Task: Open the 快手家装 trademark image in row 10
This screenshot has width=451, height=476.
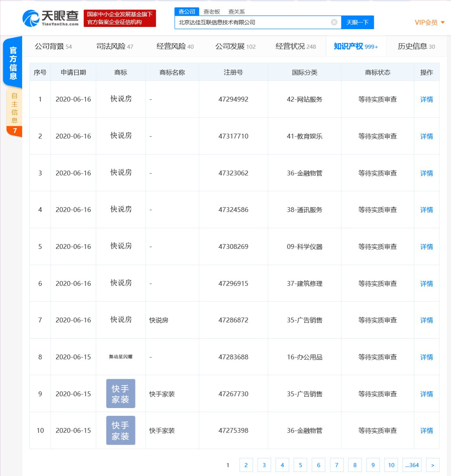Action: (x=121, y=430)
